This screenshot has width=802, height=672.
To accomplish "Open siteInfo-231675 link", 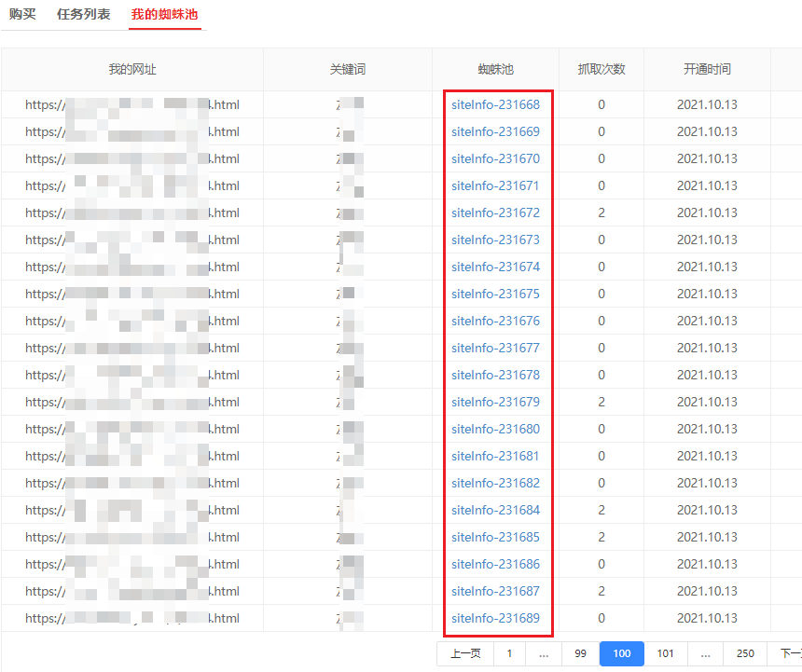I will coord(495,294).
